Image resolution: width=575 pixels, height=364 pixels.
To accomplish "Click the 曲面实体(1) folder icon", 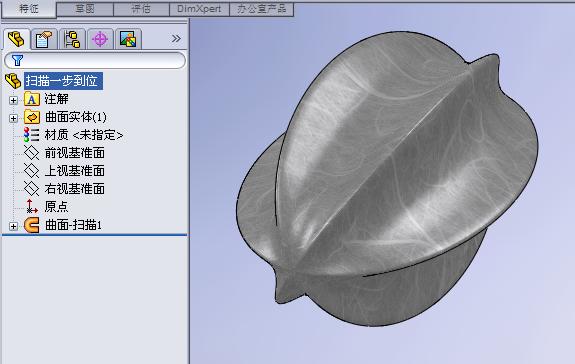I will (32, 117).
